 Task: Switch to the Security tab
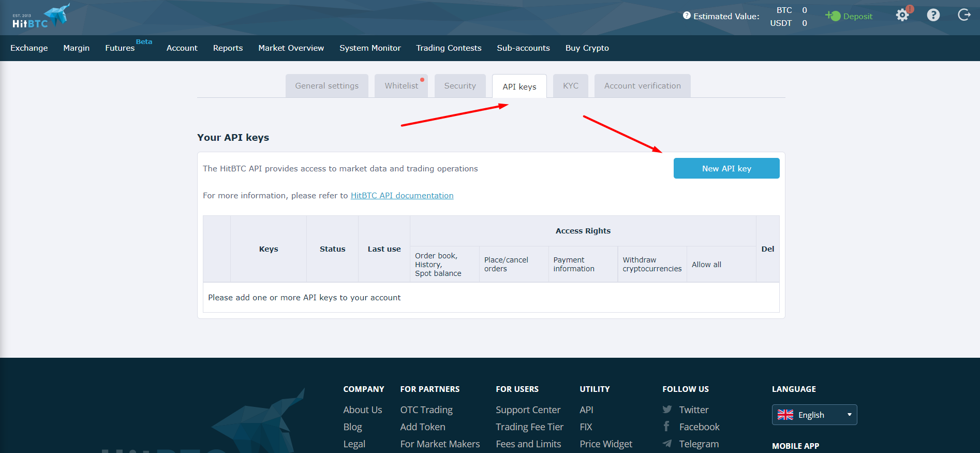pyautogui.click(x=460, y=86)
